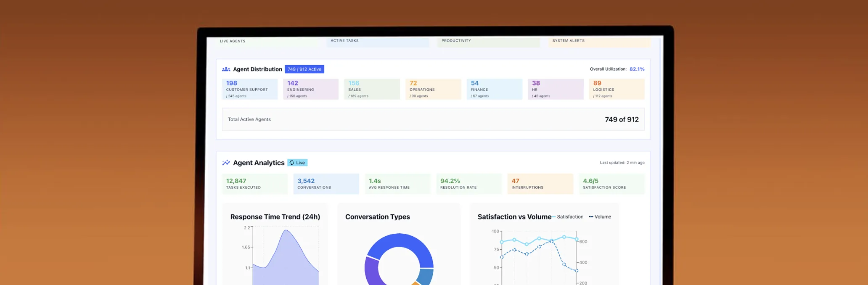Click the response time area chart peak
Image resolution: width=868 pixels, height=285 pixels.
click(x=286, y=230)
